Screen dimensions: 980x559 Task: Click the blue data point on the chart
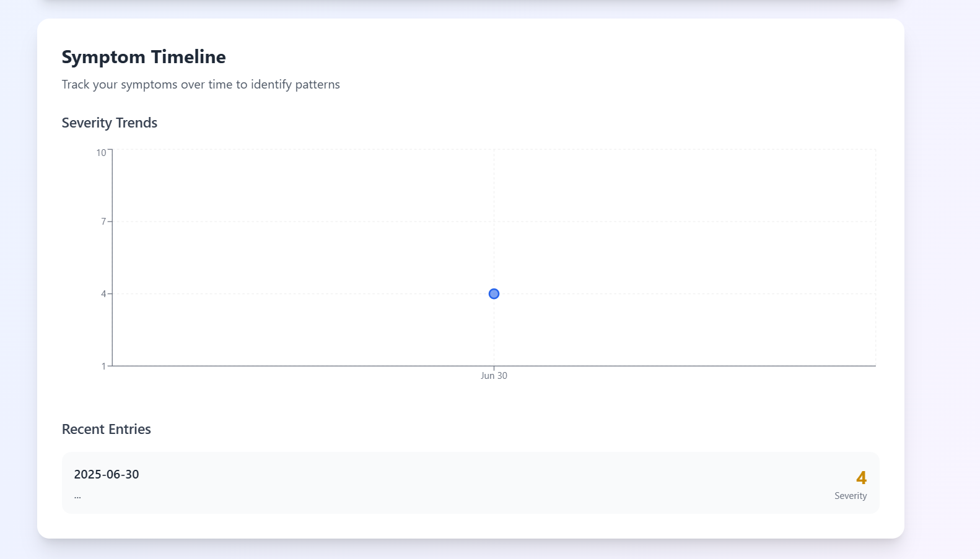coord(494,293)
